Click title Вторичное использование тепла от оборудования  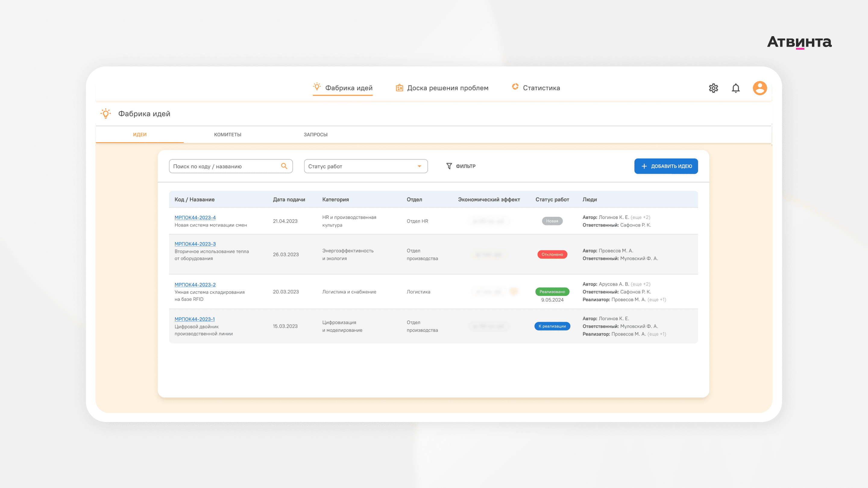(x=212, y=255)
